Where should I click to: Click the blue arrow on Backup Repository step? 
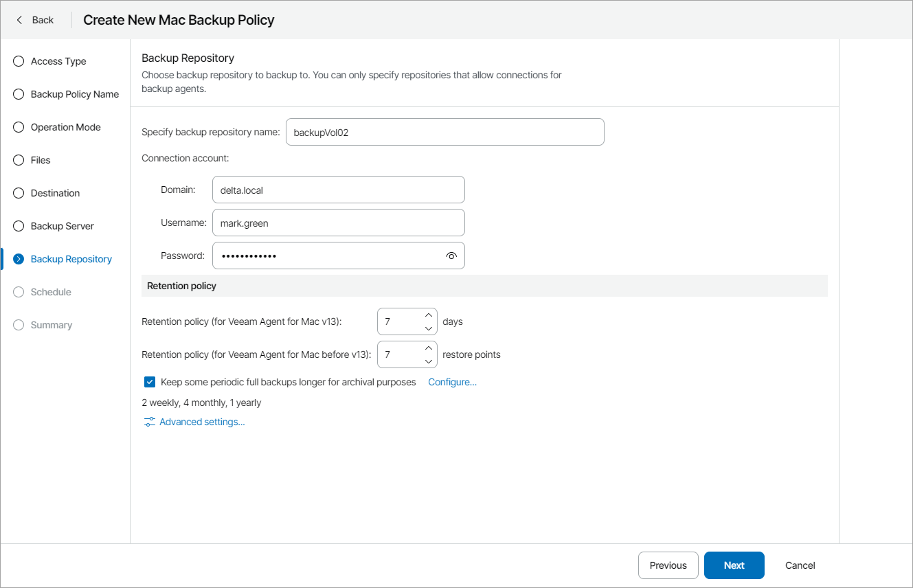tap(18, 258)
